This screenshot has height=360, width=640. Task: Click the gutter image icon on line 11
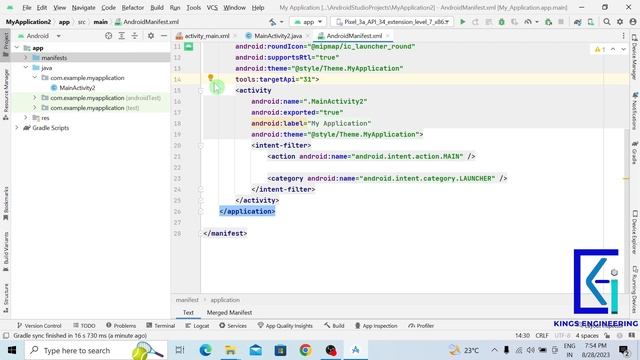[189, 47]
